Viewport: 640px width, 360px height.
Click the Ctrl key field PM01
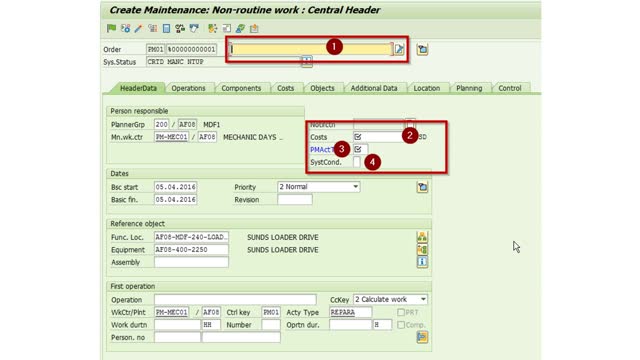click(271, 312)
